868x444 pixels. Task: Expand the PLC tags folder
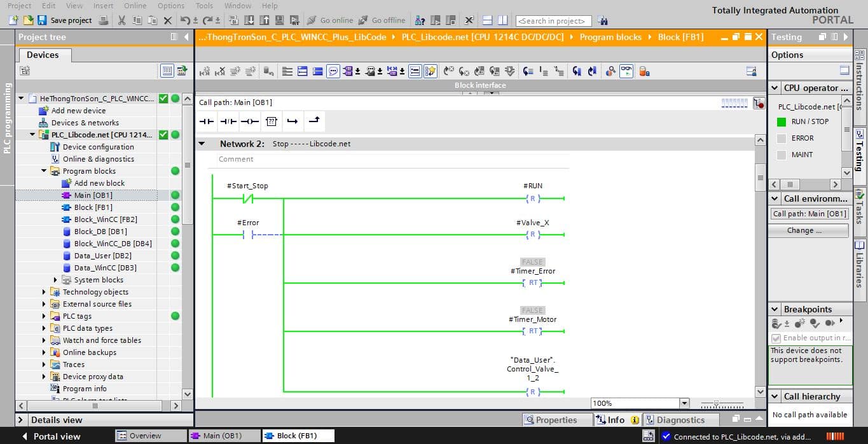(x=44, y=316)
